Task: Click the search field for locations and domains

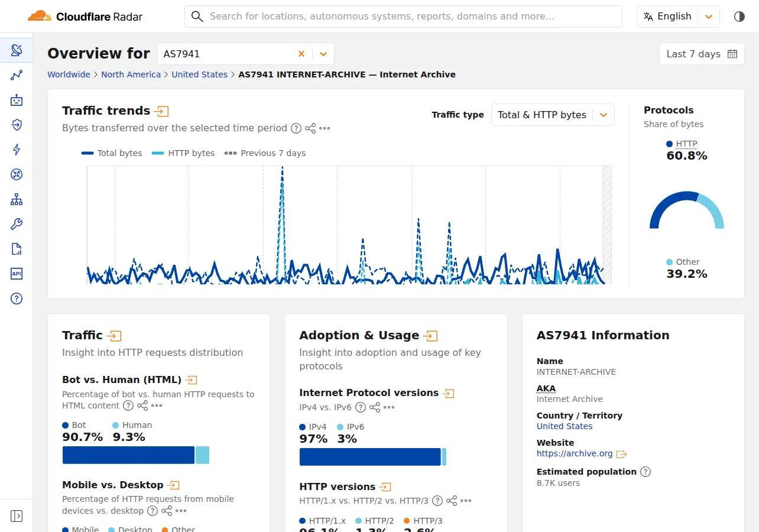Action: pyautogui.click(x=403, y=17)
